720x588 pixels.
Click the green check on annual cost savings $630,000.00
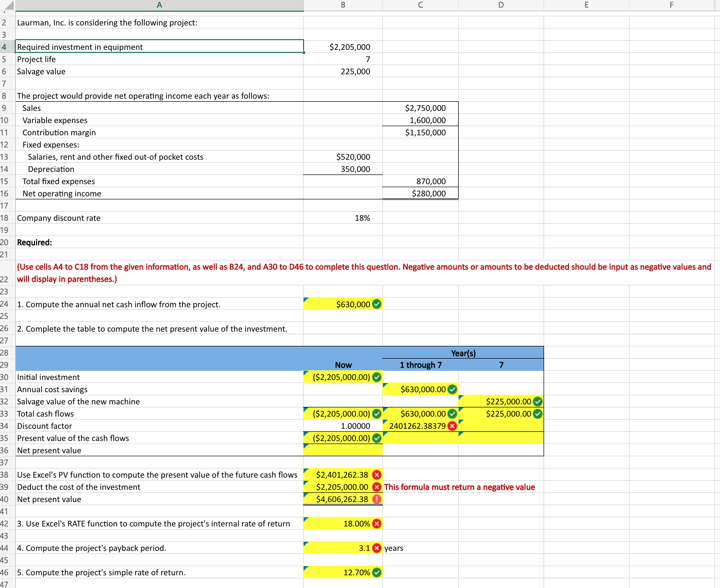(x=453, y=389)
